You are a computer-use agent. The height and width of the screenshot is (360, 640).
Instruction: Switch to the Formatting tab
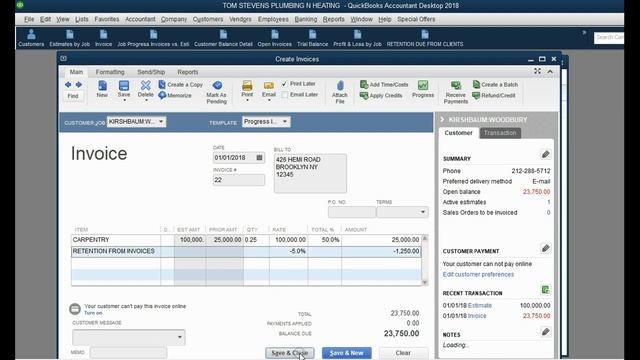110,72
